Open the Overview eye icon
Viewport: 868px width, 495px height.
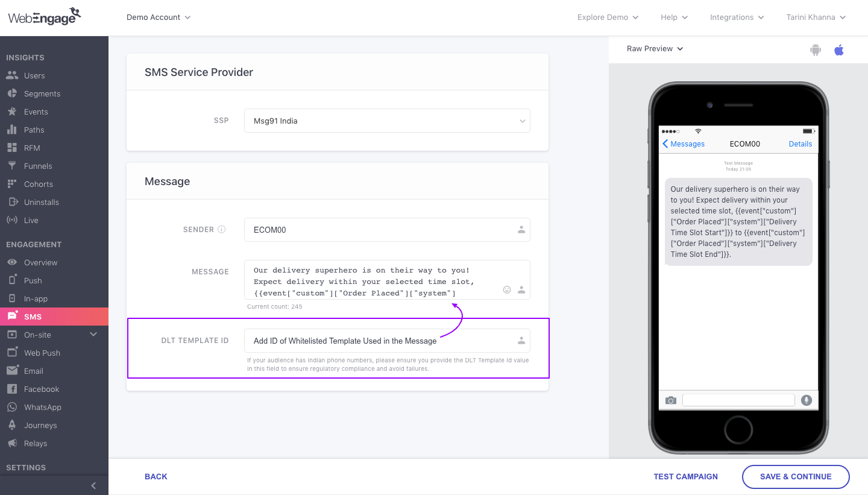point(12,262)
